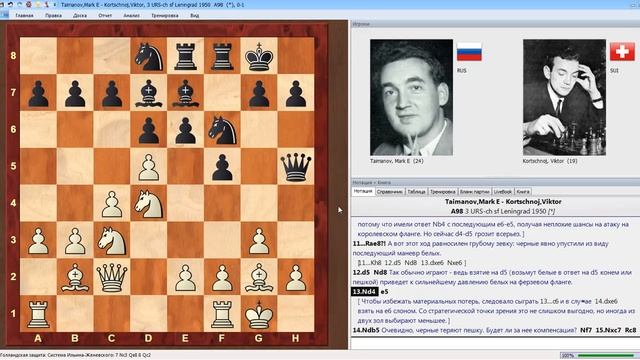Click the empty e5 square on the board
Viewport: 640px width, 360px height.
186,167
